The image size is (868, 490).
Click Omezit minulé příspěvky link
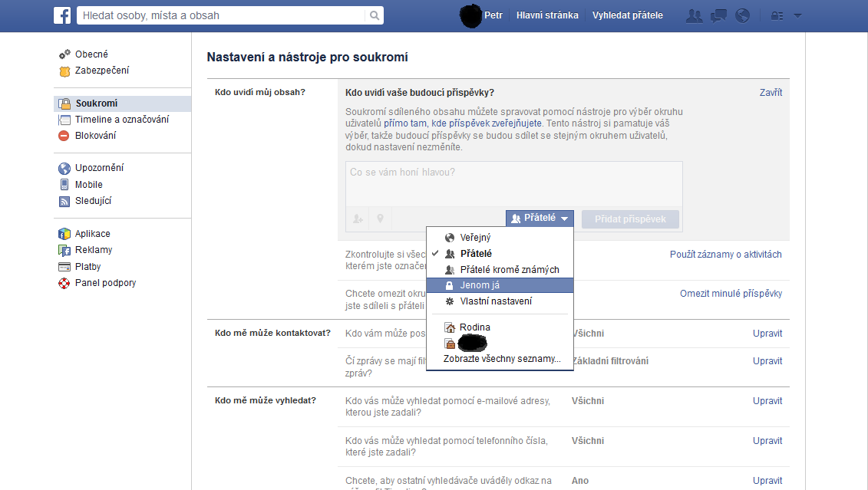[x=731, y=294]
